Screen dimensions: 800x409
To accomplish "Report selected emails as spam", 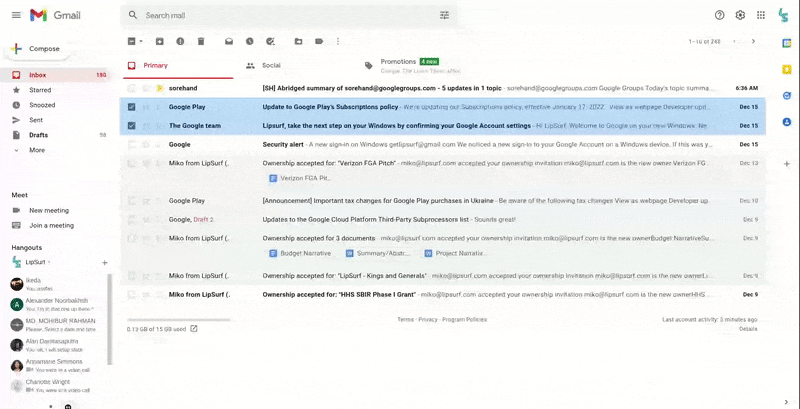I will point(180,41).
